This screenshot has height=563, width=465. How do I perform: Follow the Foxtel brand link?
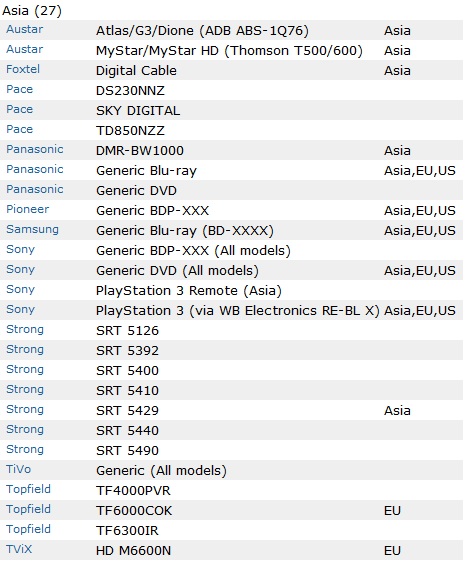pyautogui.click(x=23, y=69)
